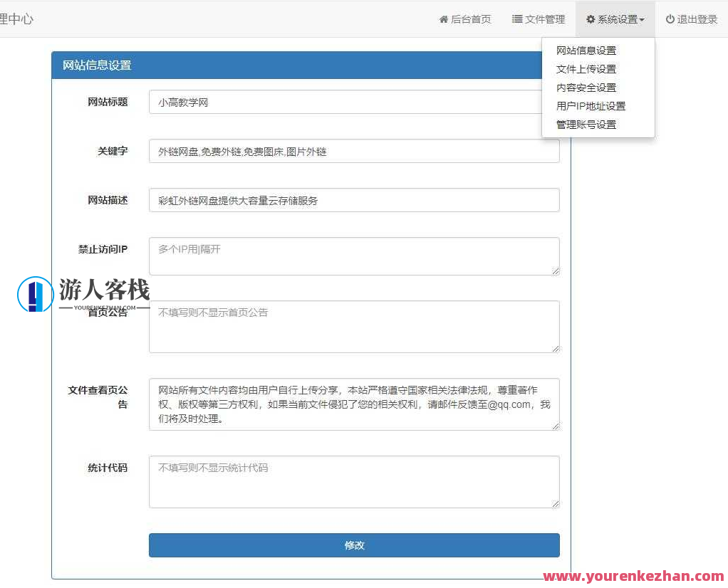The width and height of the screenshot is (728, 588).
Task: Click the power icon next to 退出登录
Action: pyautogui.click(x=672, y=19)
